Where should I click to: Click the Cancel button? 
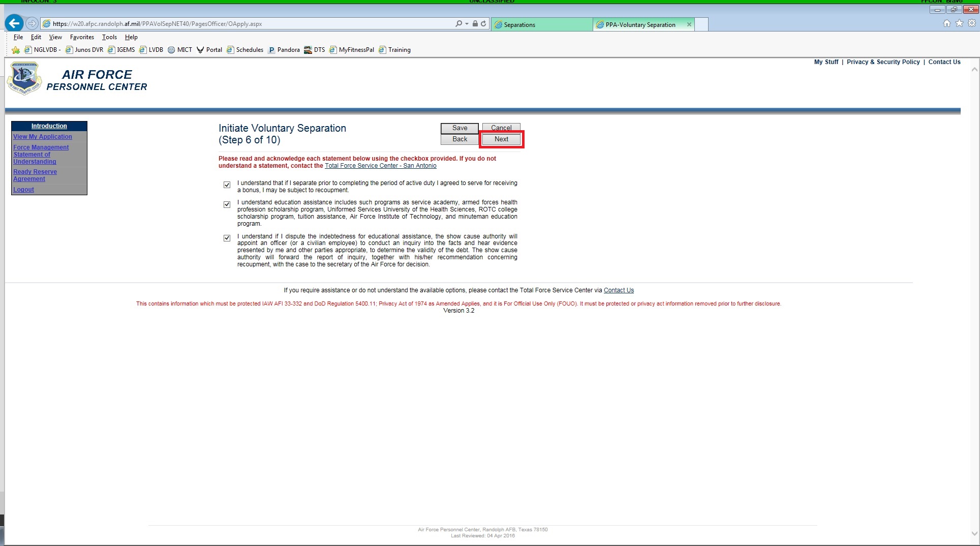point(501,128)
